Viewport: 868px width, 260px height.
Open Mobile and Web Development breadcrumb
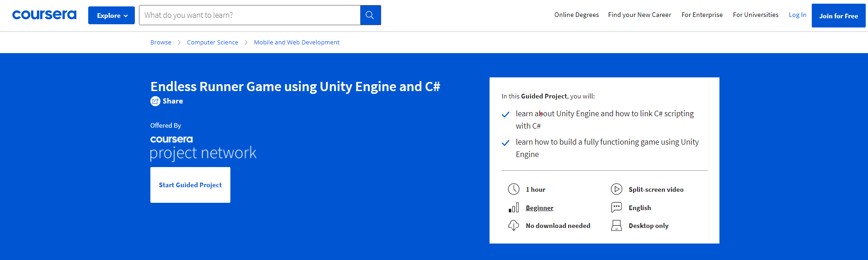click(x=297, y=42)
